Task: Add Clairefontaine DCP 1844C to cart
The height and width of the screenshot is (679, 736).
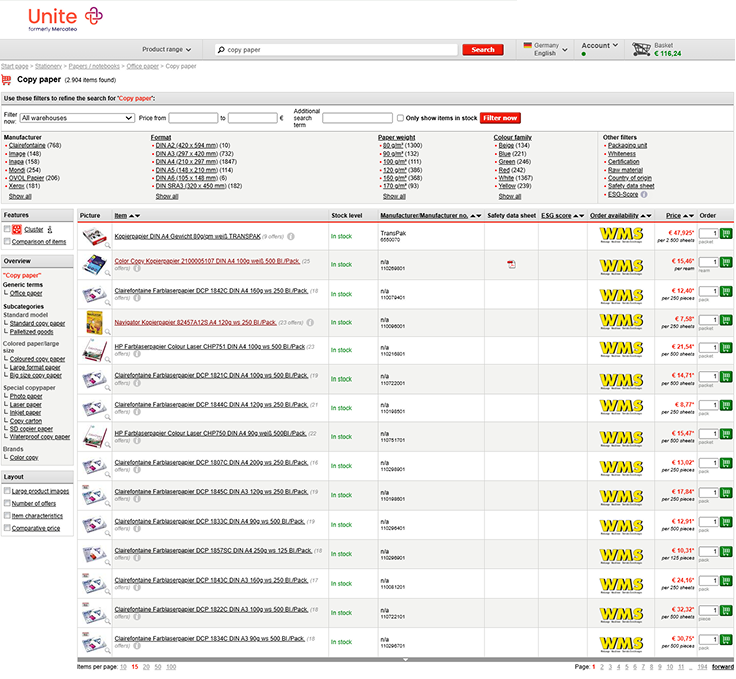Action: (x=726, y=405)
